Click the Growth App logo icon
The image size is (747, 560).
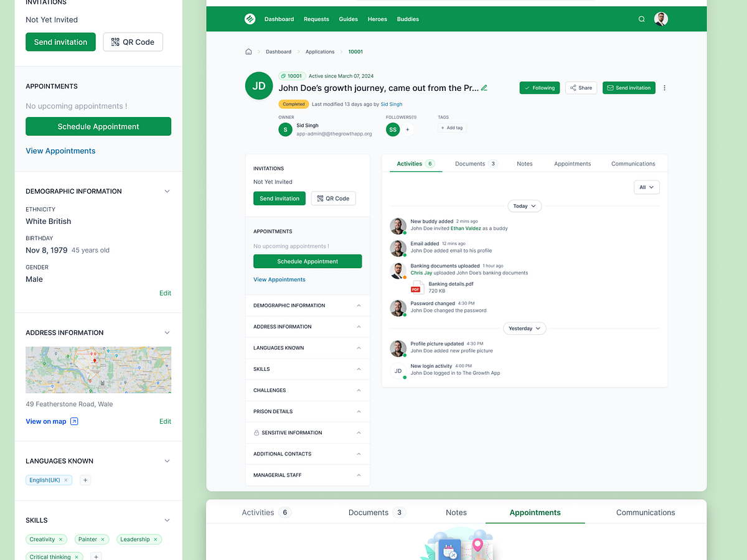coord(250,19)
